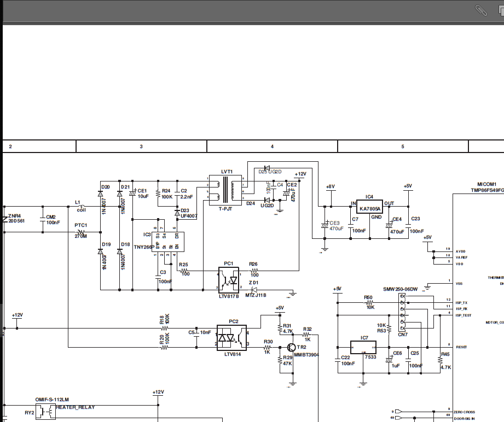Image resolution: width=504 pixels, height=422 pixels.
Task: Click the D25 UG2D diode label
Action: click(x=270, y=172)
